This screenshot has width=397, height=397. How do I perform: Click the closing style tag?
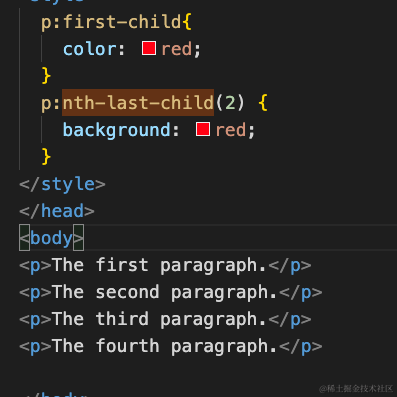coord(62,184)
